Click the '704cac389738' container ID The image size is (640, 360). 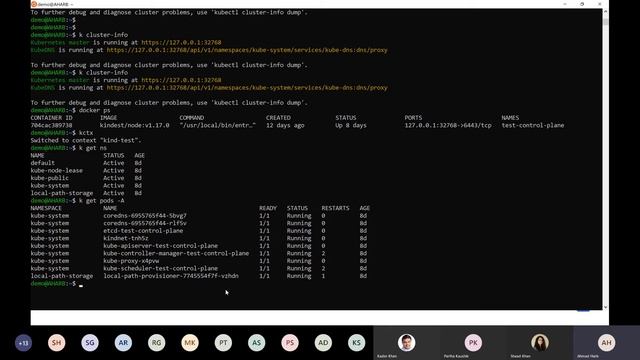click(51, 125)
